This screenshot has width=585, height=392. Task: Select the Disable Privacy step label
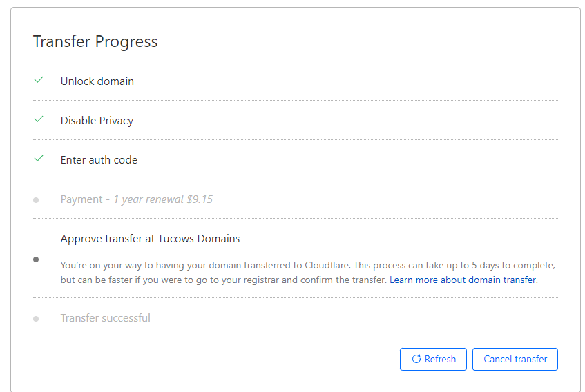(x=97, y=120)
